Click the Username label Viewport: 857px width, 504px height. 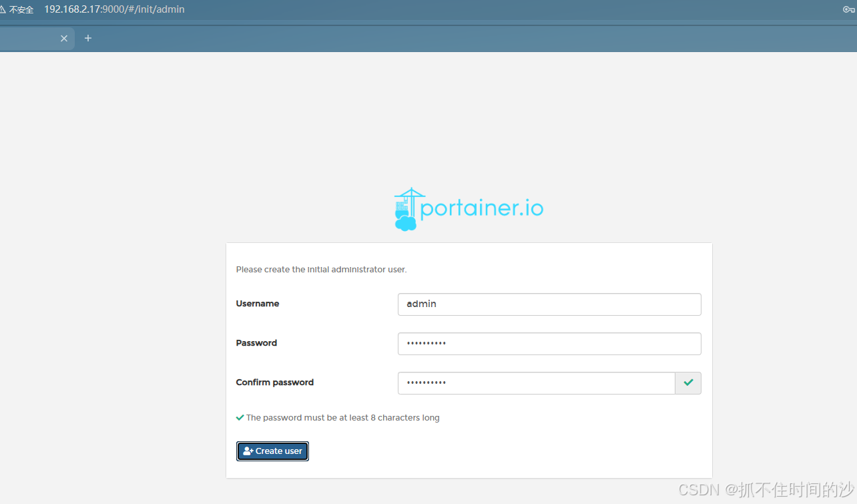[258, 304]
